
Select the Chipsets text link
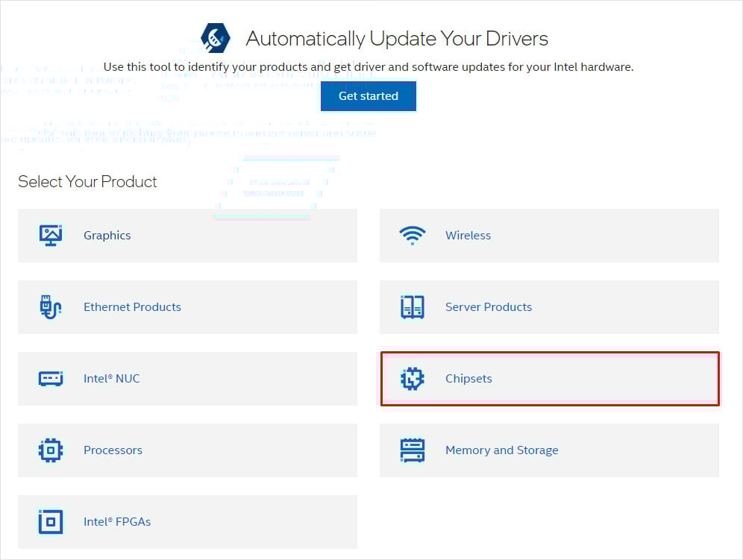point(468,379)
